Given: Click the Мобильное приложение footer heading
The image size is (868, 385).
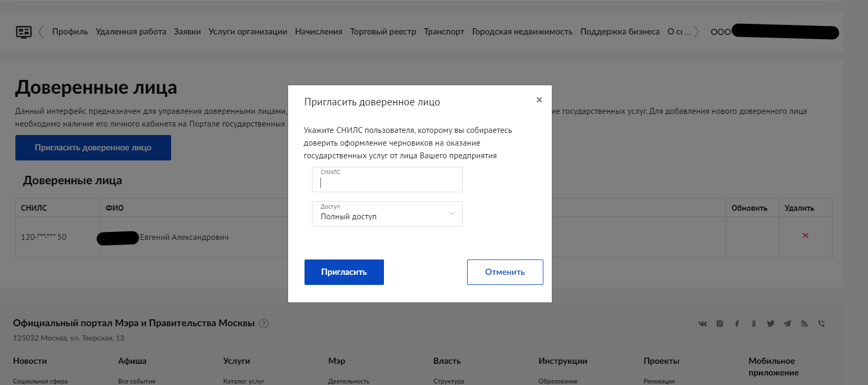Looking at the screenshot, I should click(x=774, y=366).
